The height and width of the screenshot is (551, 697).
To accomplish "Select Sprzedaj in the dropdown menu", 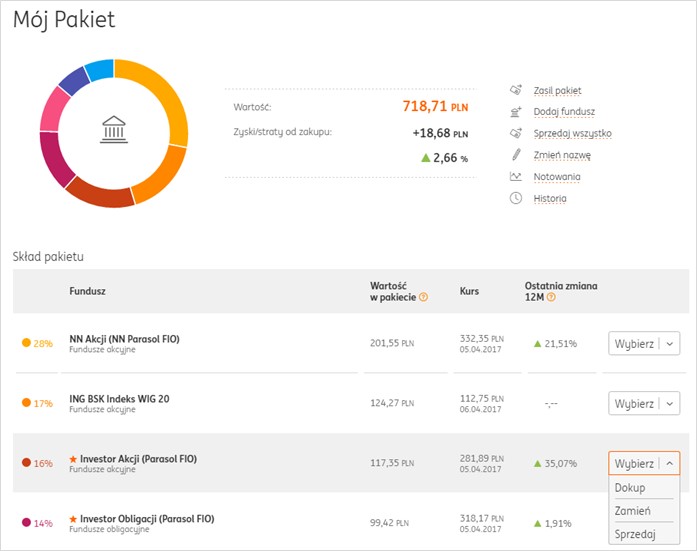I will [x=635, y=535].
